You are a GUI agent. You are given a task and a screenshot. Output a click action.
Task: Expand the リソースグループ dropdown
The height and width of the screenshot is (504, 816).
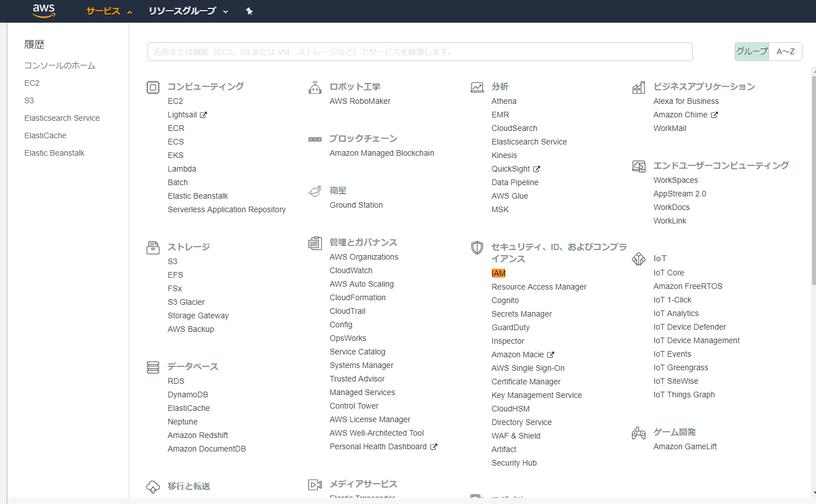coord(188,11)
